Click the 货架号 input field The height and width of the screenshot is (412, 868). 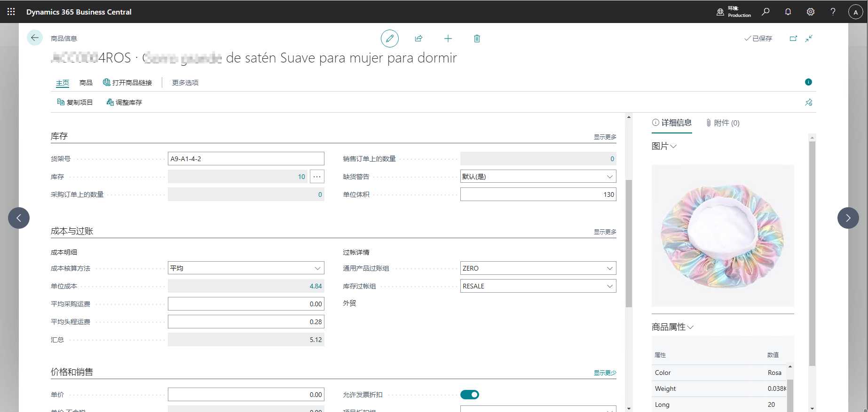246,159
